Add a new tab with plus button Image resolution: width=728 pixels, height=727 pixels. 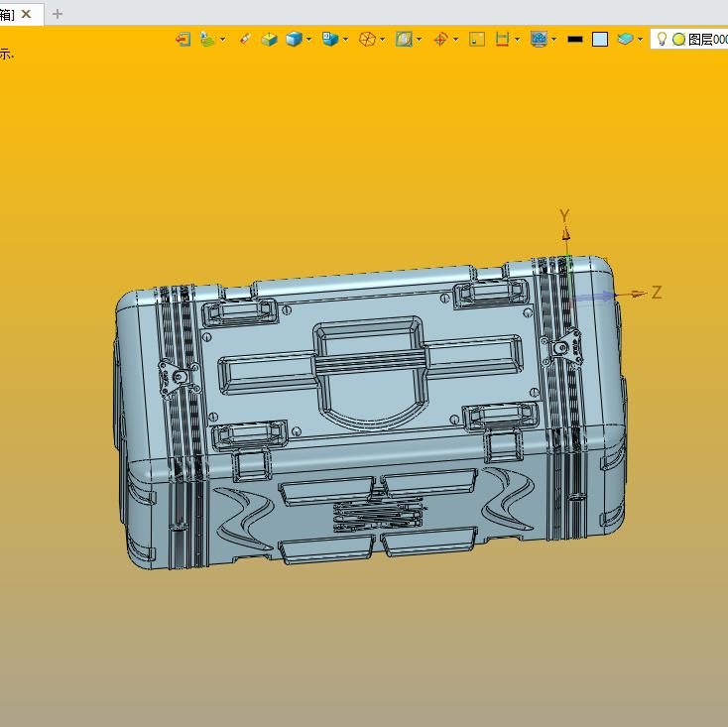pos(58,14)
